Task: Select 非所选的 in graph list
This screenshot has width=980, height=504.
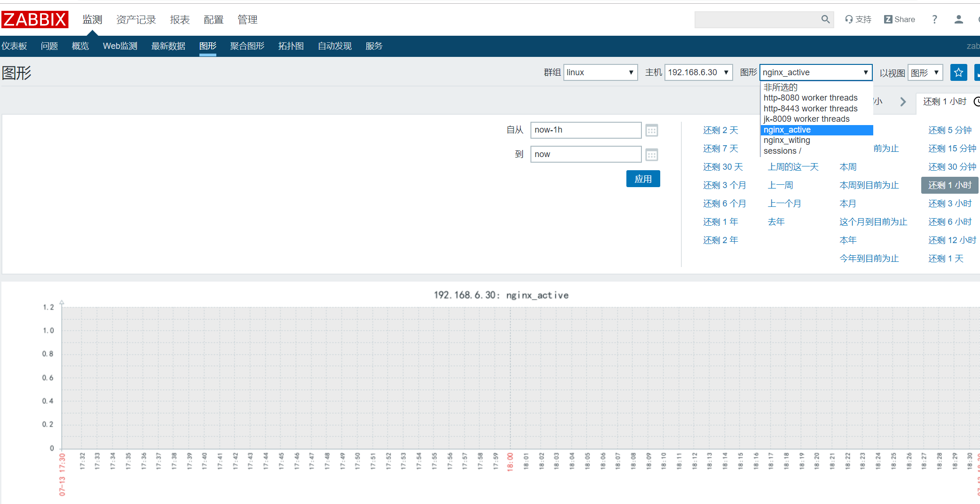Action: click(817, 87)
